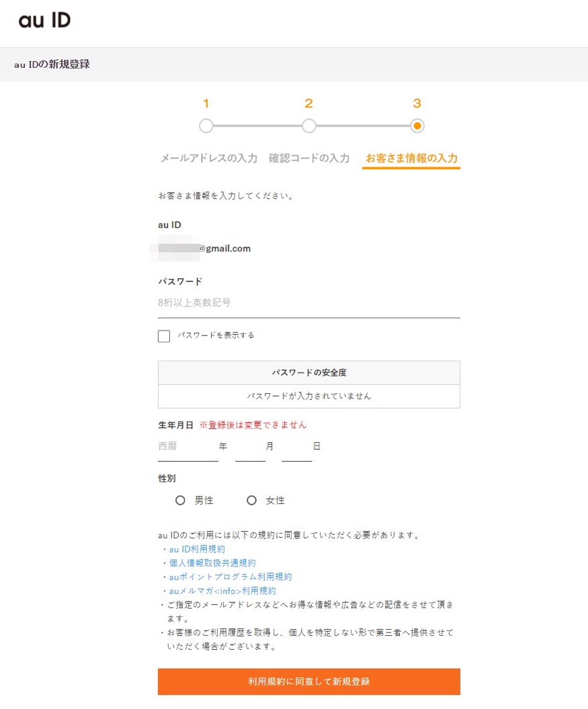588x709 pixels.
Task: Click the step 1 progress circle
Action: (206, 126)
